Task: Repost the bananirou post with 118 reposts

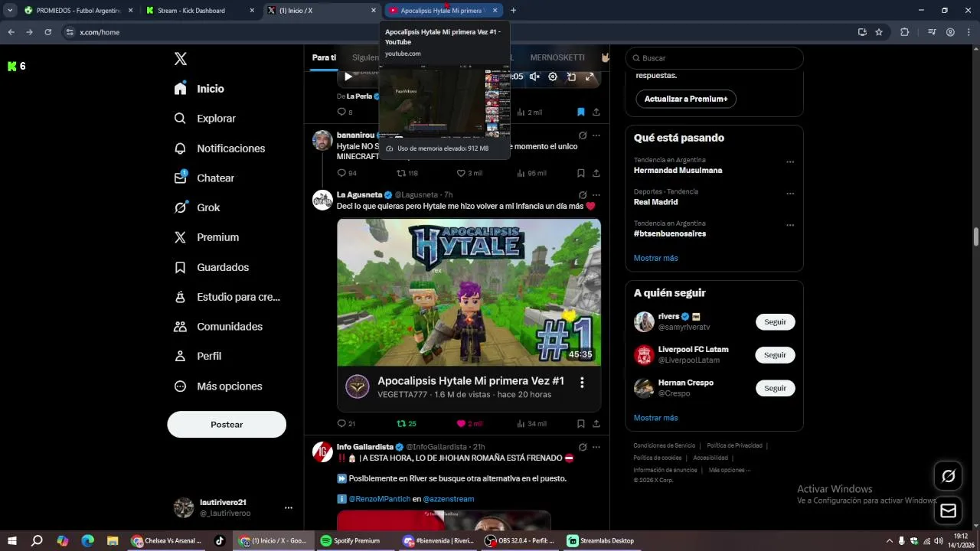Action: coord(407,173)
